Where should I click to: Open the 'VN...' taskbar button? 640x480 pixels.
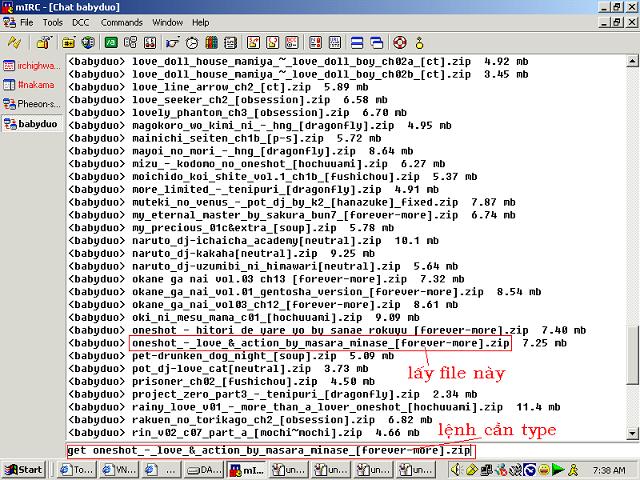pos(118,470)
